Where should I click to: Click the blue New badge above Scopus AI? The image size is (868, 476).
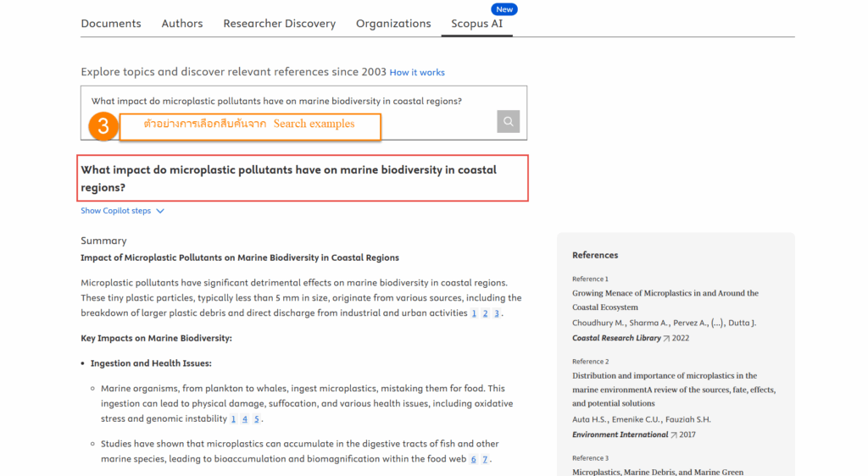[504, 9]
